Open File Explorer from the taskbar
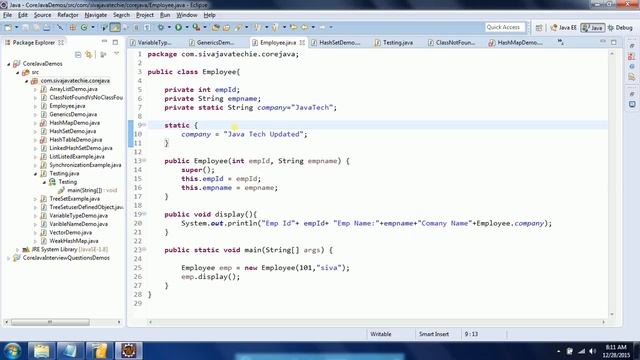 [41, 351]
